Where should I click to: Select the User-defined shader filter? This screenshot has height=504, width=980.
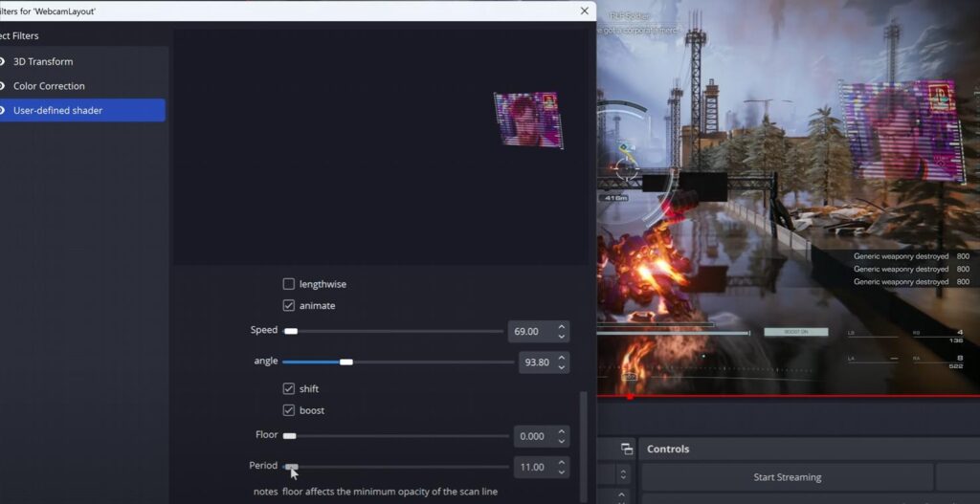[82, 110]
